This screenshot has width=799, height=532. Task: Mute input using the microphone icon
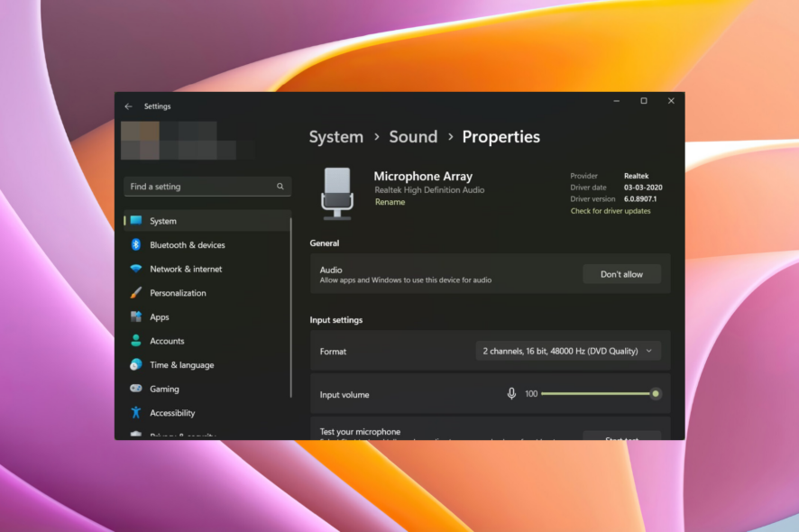pos(511,393)
